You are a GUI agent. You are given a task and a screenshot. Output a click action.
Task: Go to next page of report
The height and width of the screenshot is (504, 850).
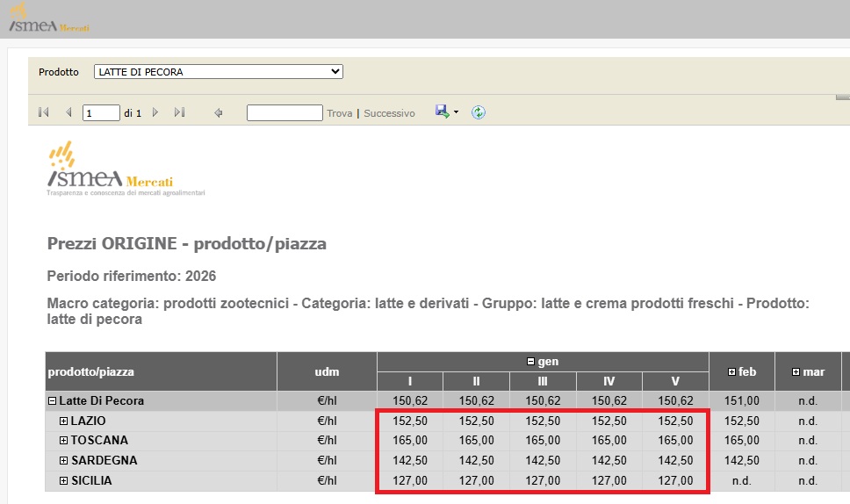(x=155, y=112)
